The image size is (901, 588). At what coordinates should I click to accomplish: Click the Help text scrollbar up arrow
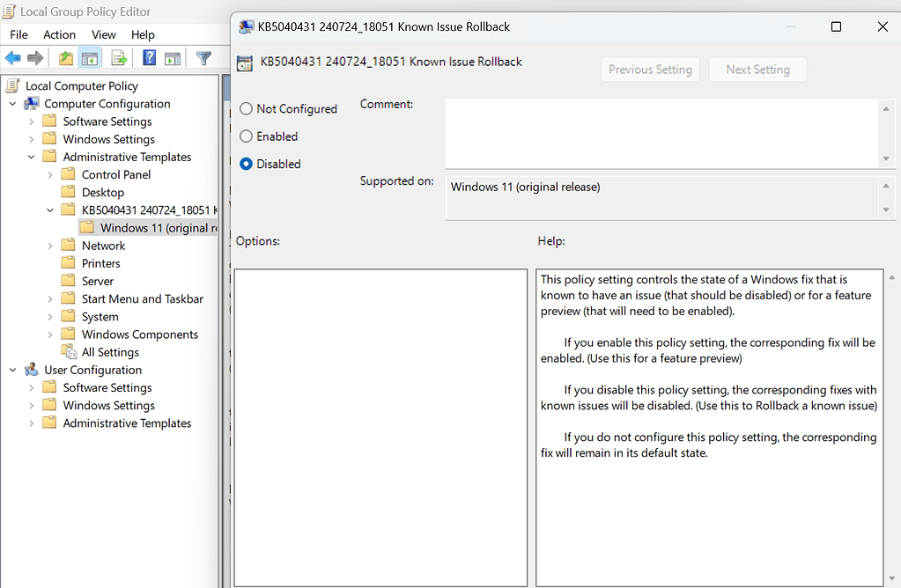(x=893, y=278)
